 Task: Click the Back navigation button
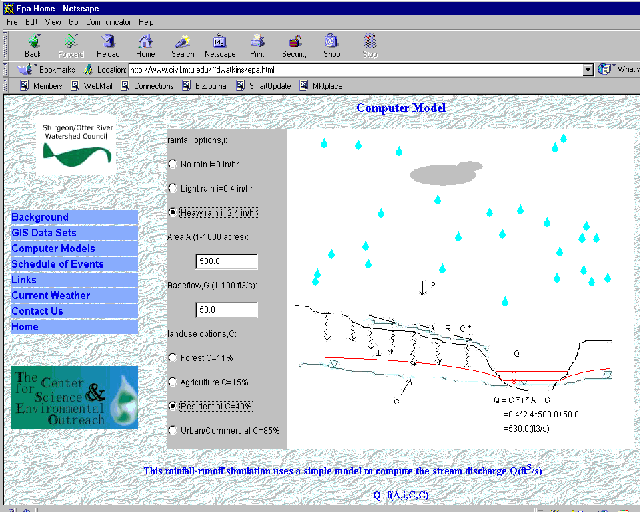coord(33,45)
